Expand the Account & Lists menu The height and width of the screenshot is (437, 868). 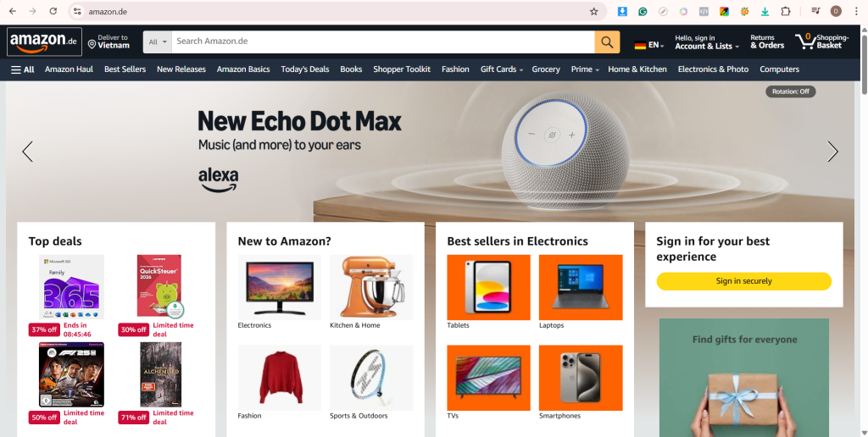pos(706,42)
